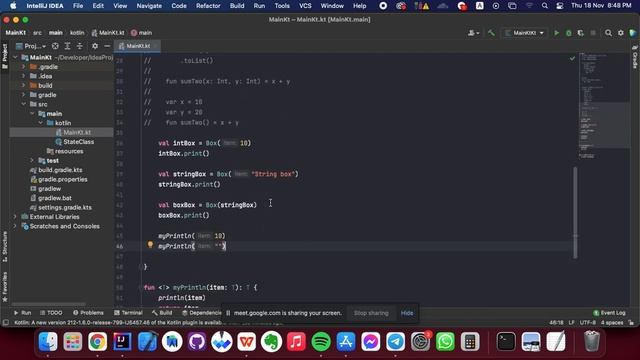Open Code With Me user icon
640x360 pixels.
point(473,33)
